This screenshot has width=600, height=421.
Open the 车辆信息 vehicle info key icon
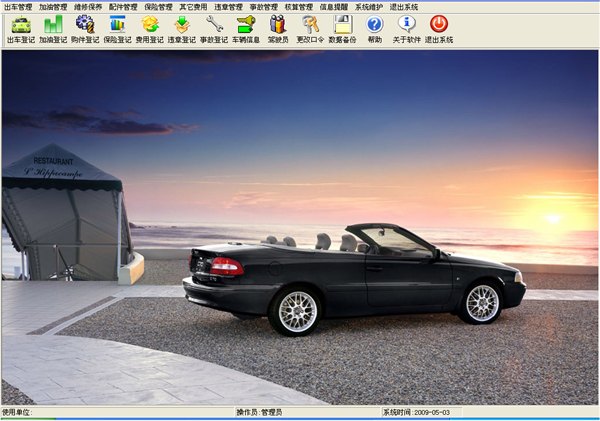[x=246, y=29]
